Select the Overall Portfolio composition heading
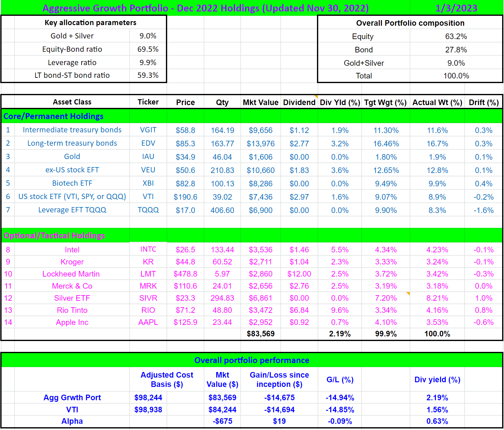504x430 pixels. coord(410,23)
